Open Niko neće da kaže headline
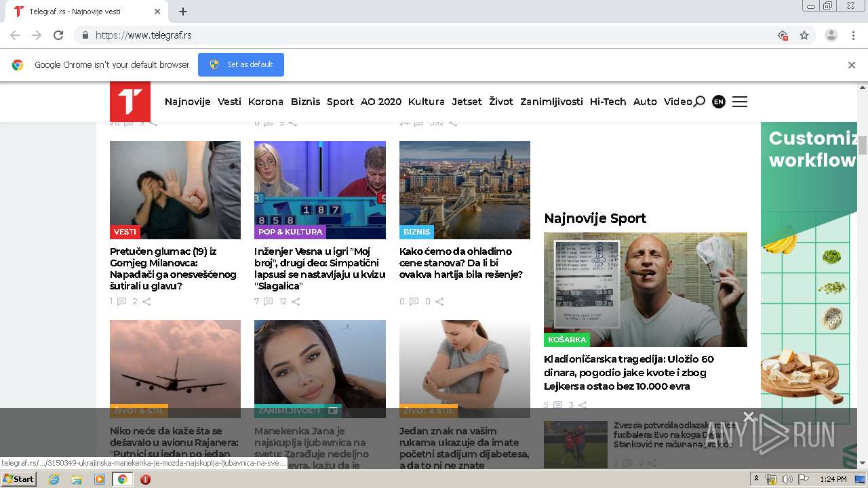The image size is (868, 488). click(174, 447)
